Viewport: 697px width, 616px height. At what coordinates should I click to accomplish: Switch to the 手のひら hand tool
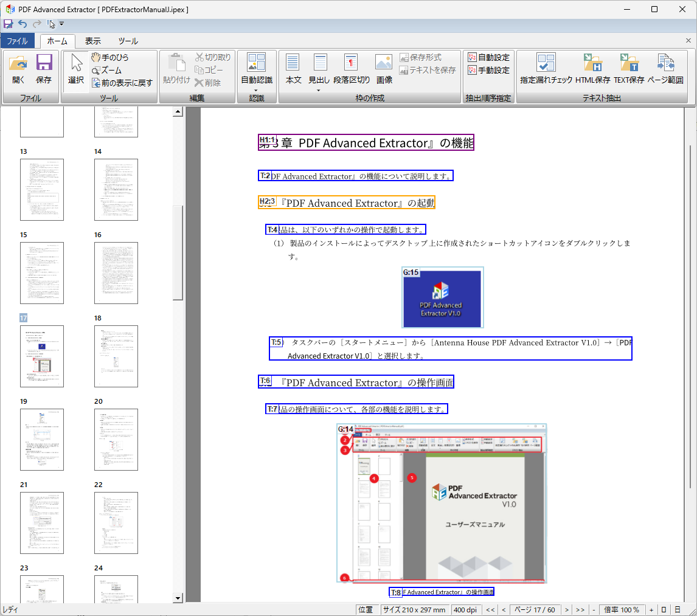tap(110, 57)
